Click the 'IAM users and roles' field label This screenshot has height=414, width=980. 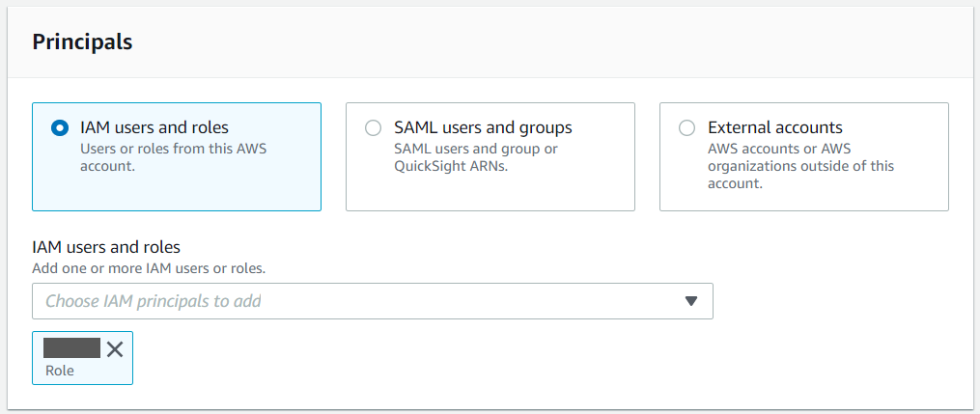point(106,248)
